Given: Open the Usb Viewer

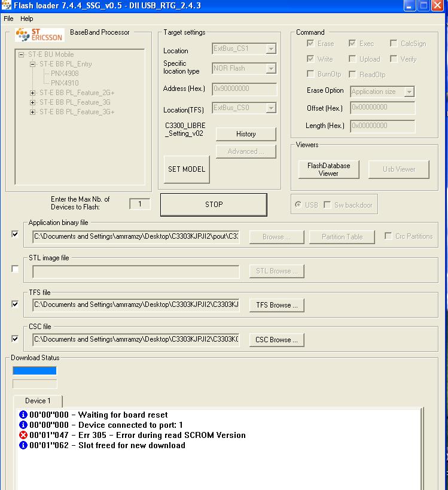Looking at the screenshot, I should (399, 169).
